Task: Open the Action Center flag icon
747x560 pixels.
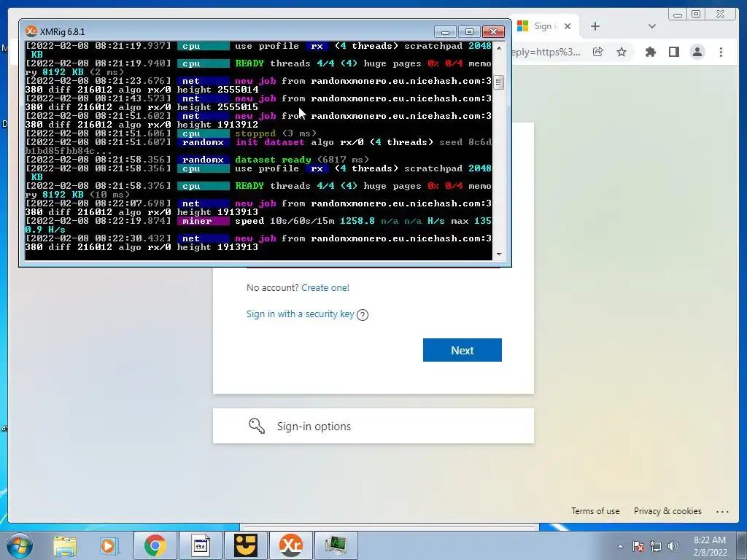Action: click(x=638, y=546)
